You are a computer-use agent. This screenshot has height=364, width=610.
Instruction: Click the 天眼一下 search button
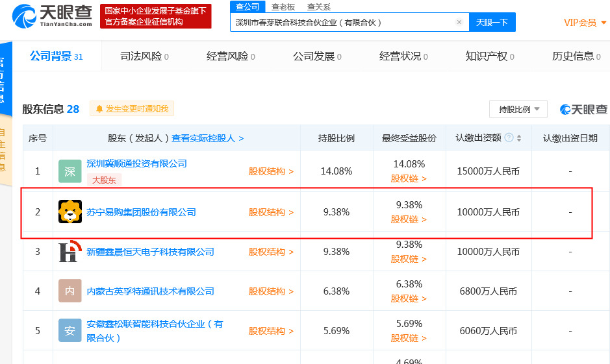pos(492,22)
